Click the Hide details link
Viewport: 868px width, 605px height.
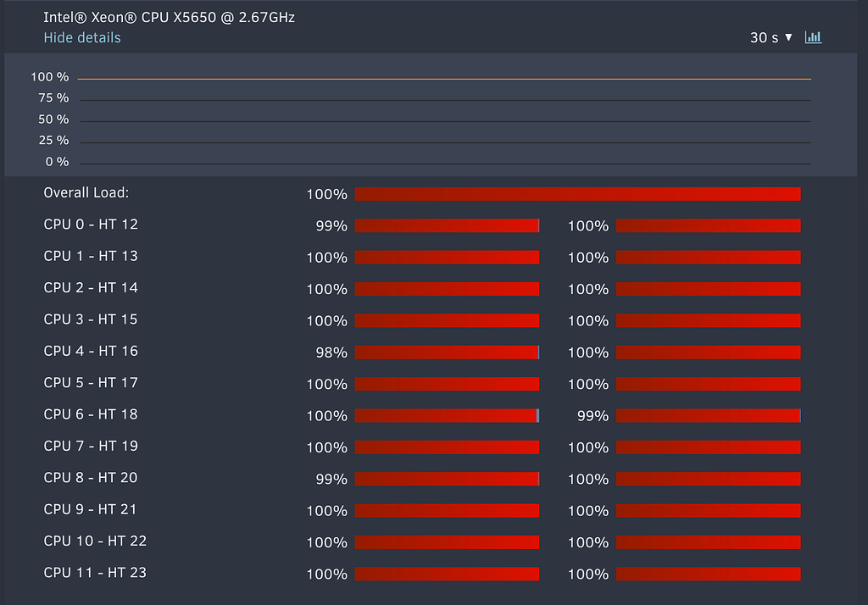[82, 37]
